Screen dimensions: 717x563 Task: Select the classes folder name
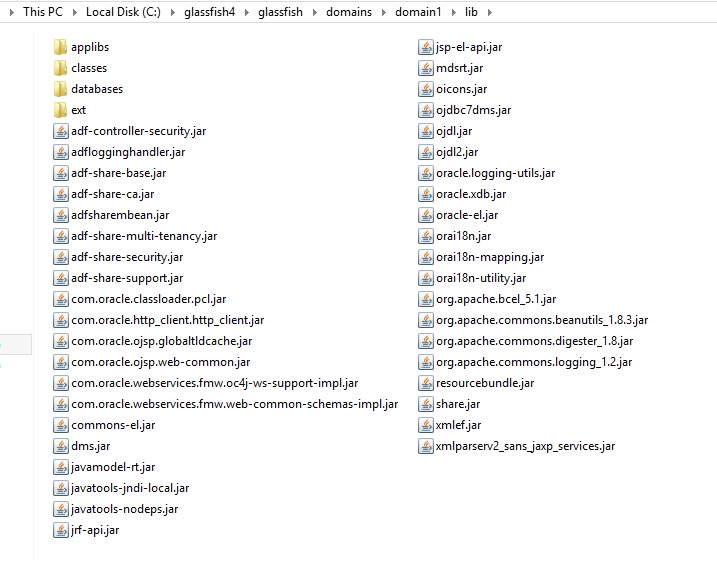click(89, 68)
